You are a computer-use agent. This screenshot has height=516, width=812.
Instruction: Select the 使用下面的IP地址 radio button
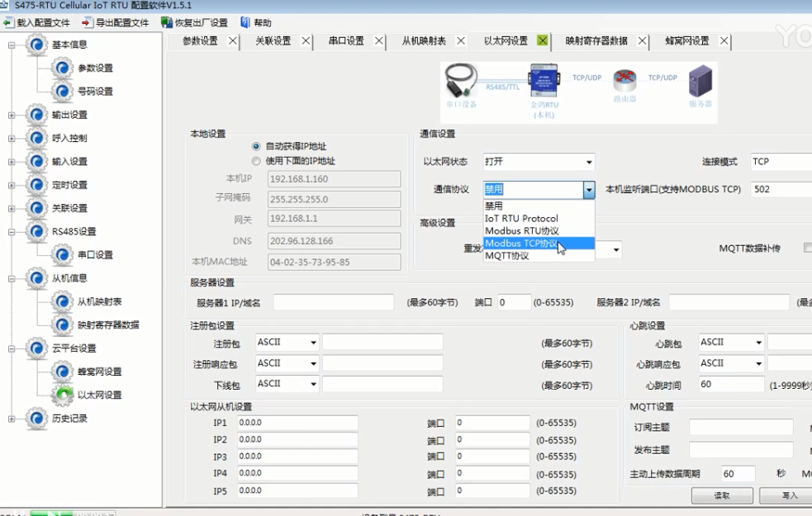[256, 161]
